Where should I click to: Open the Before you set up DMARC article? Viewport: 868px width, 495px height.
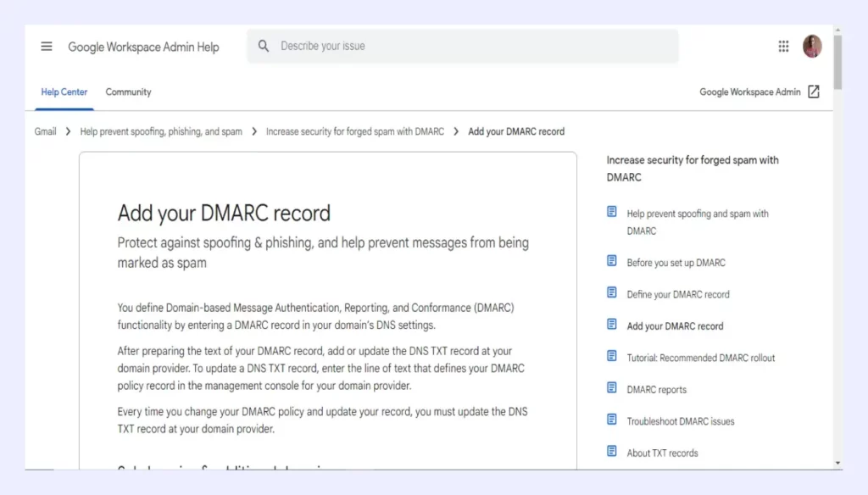676,263
